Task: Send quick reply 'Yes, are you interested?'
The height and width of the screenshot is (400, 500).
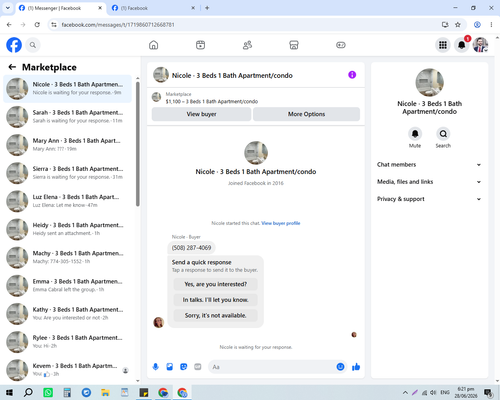Action: coord(216,284)
